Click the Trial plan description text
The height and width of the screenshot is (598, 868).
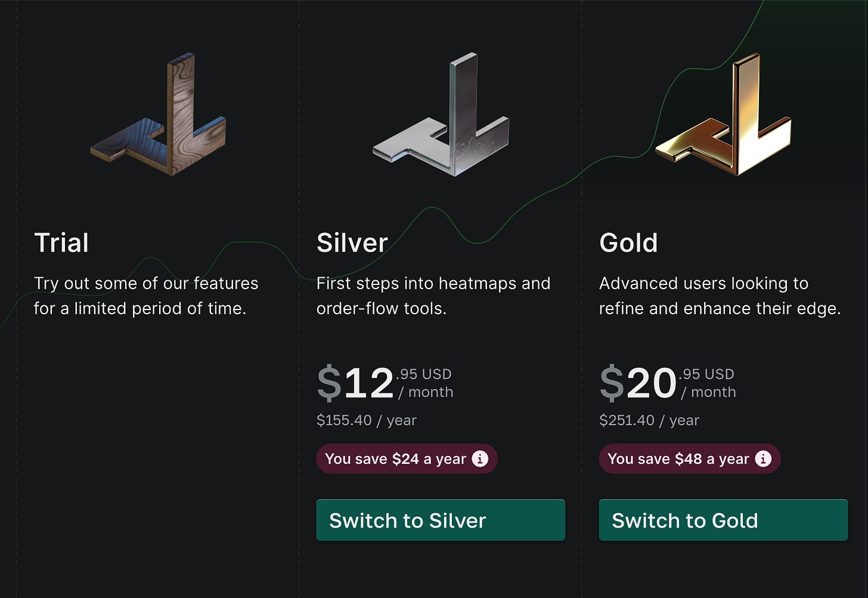point(147,296)
